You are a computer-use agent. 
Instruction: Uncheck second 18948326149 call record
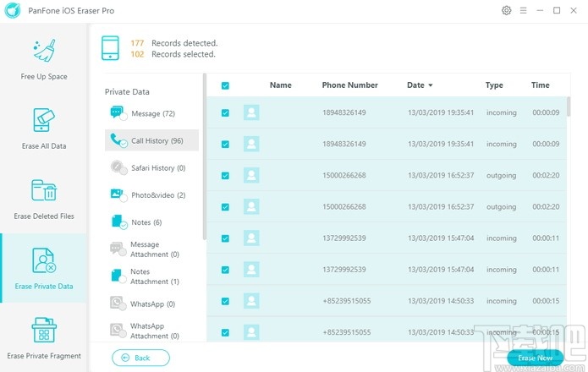[x=225, y=145]
